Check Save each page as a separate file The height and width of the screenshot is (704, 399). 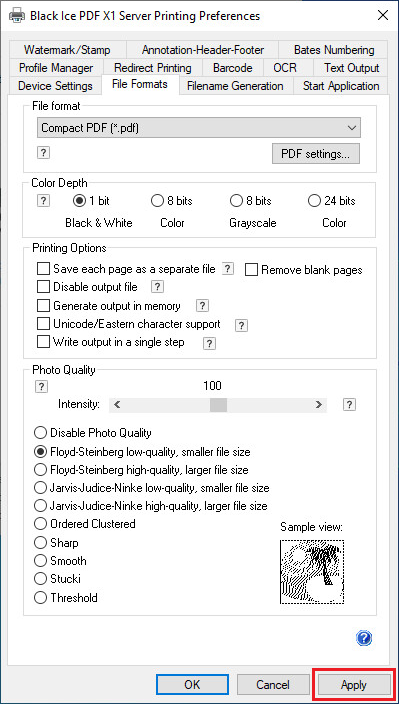click(43, 269)
